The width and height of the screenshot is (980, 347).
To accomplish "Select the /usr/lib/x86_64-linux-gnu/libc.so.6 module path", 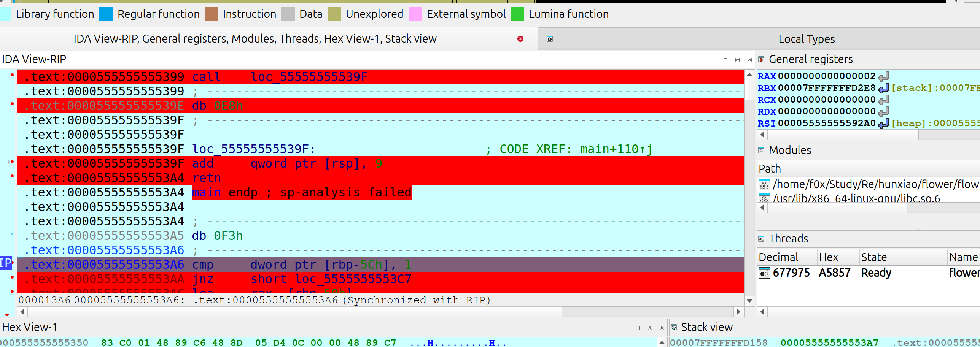I will point(856,198).
